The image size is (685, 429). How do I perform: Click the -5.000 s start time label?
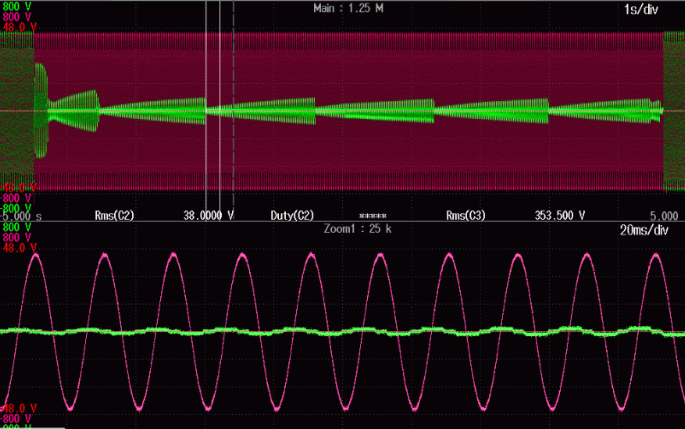pos(21,215)
